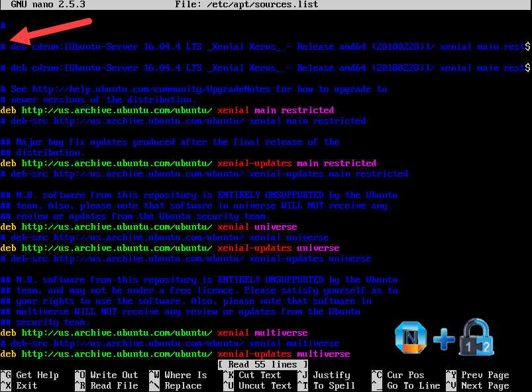Screen dimensions: 532x392
Task: Activate the ^R Read File shortcut
Action: 107,385
